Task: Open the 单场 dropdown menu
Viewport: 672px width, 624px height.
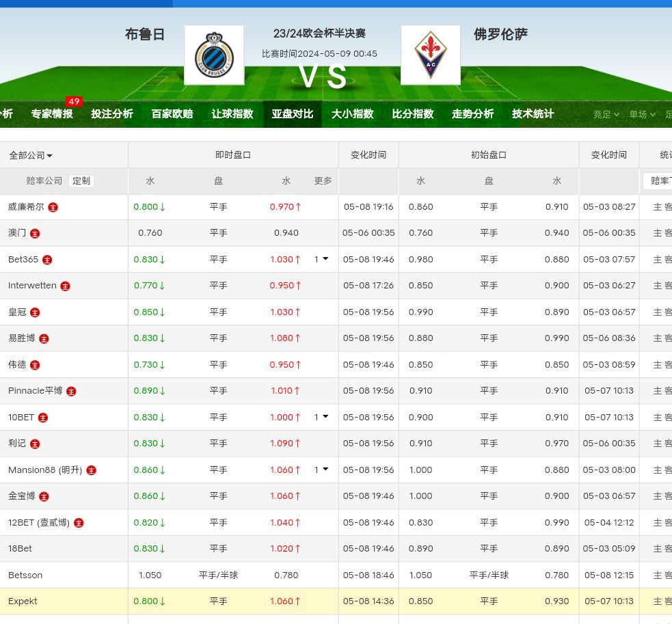Action: [642, 114]
